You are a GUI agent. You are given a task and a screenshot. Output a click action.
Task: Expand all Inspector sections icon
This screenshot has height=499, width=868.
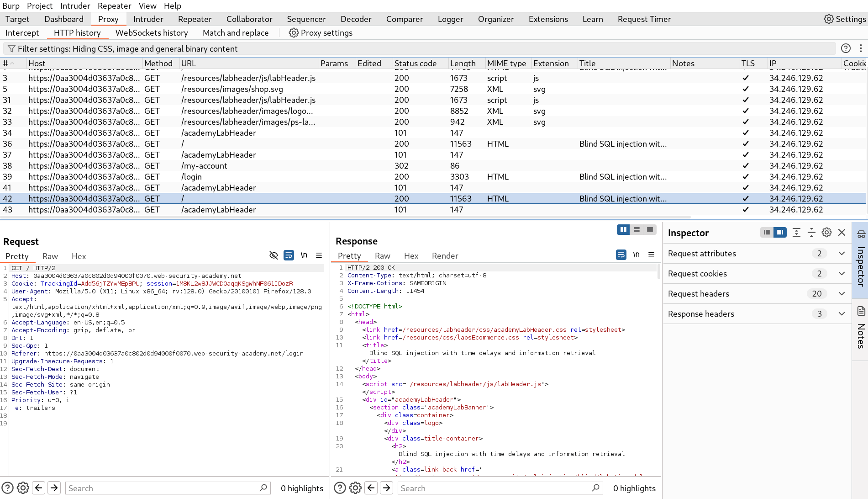click(796, 233)
